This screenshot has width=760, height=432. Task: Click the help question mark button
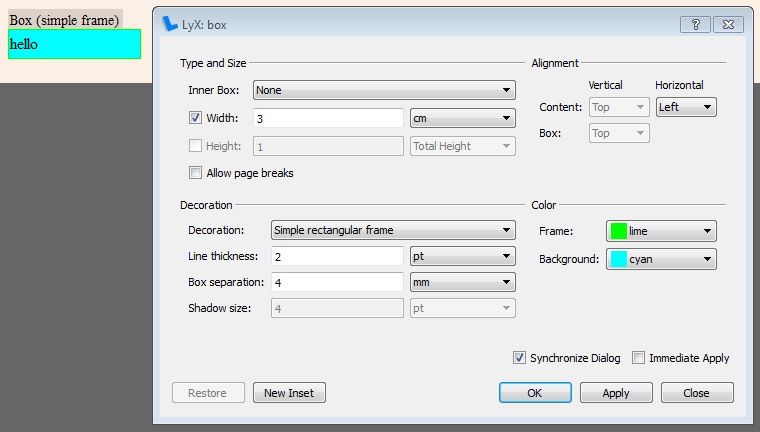(695, 24)
